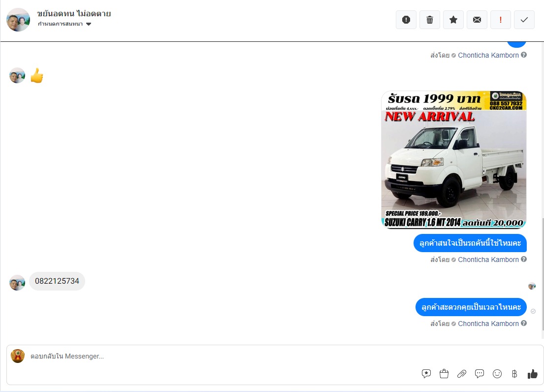Screen dimensions: 544x392
Task: Click the conversation vertical scrollbar
Action: point(542,274)
